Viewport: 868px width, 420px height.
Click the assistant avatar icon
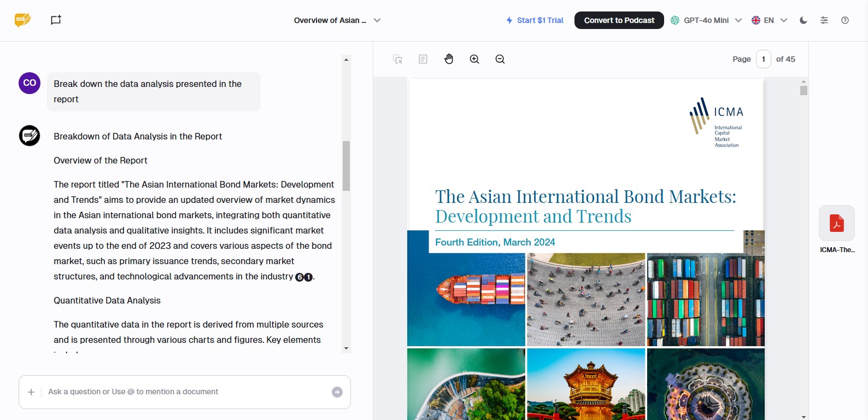pos(30,136)
